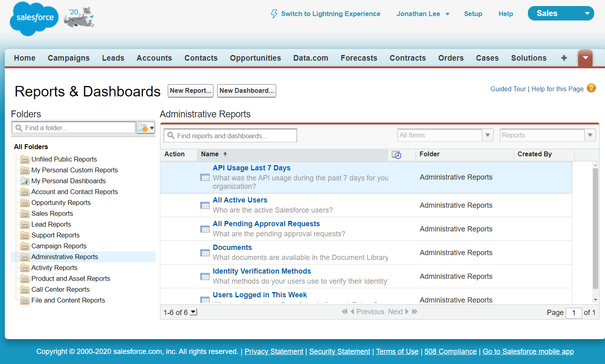605x364 pixels.
Task: Click the lightning bolt icon
Action: click(274, 14)
